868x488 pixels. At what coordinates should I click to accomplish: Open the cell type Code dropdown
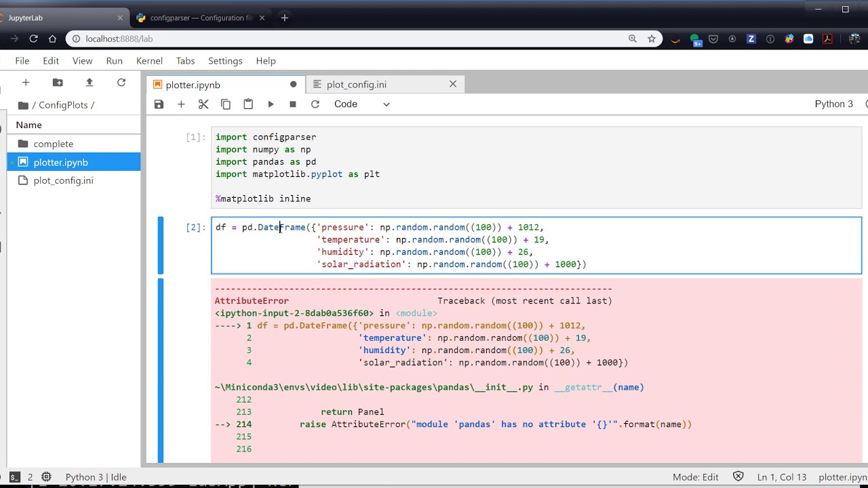click(361, 104)
